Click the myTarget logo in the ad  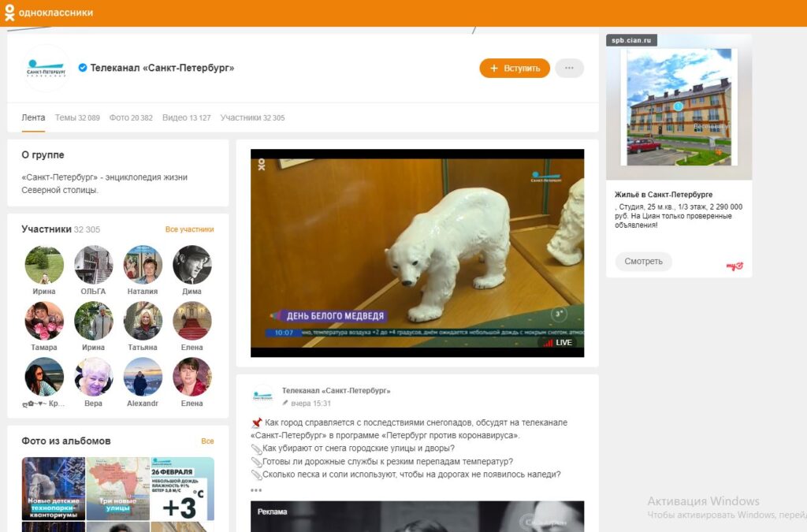(x=734, y=266)
